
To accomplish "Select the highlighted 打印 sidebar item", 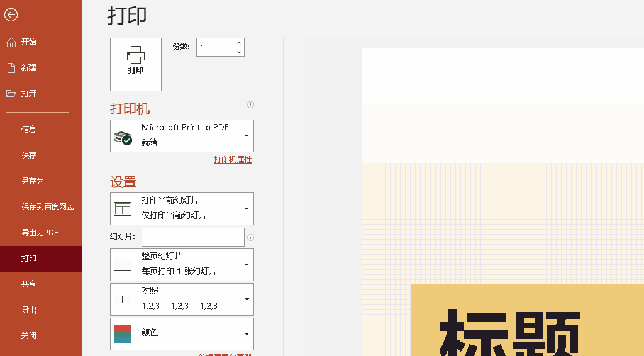I will click(x=41, y=259).
